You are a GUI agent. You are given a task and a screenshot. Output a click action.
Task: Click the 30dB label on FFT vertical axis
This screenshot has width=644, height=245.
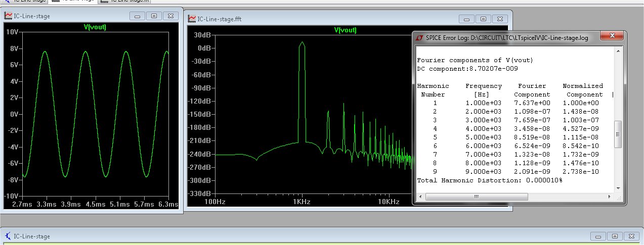(x=202, y=35)
